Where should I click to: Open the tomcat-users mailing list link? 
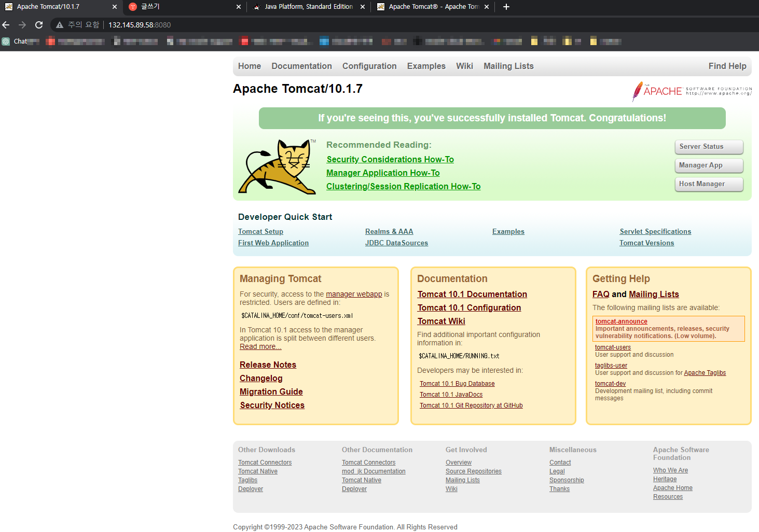pyautogui.click(x=613, y=347)
